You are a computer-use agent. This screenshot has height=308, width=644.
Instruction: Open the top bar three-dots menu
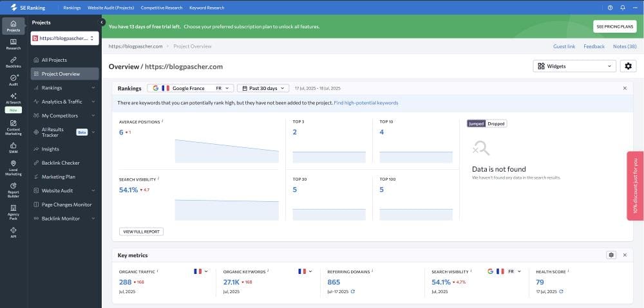pyautogui.click(x=636, y=8)
